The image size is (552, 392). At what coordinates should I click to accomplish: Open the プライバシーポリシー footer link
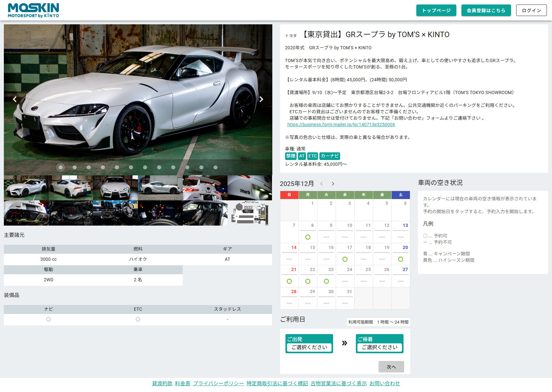point(218,383)
